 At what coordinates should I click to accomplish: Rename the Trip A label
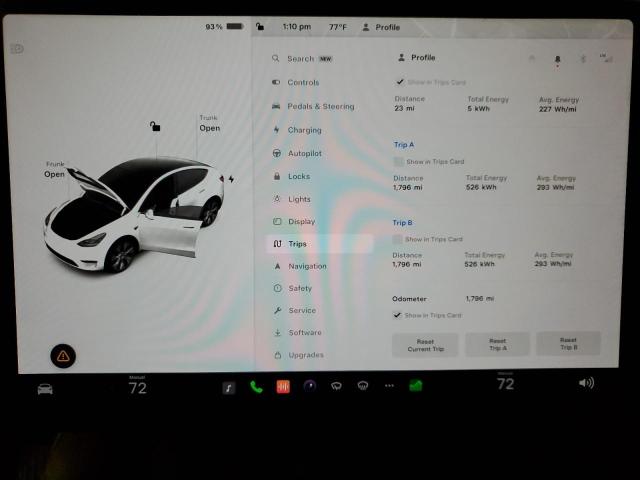[404, 145]
